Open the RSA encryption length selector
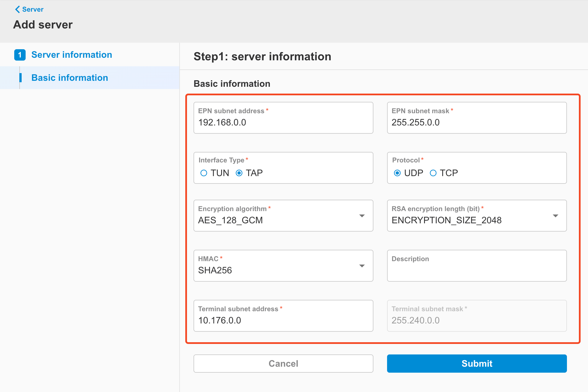This screenshot has height=392, width=588. tap(477, 216)
